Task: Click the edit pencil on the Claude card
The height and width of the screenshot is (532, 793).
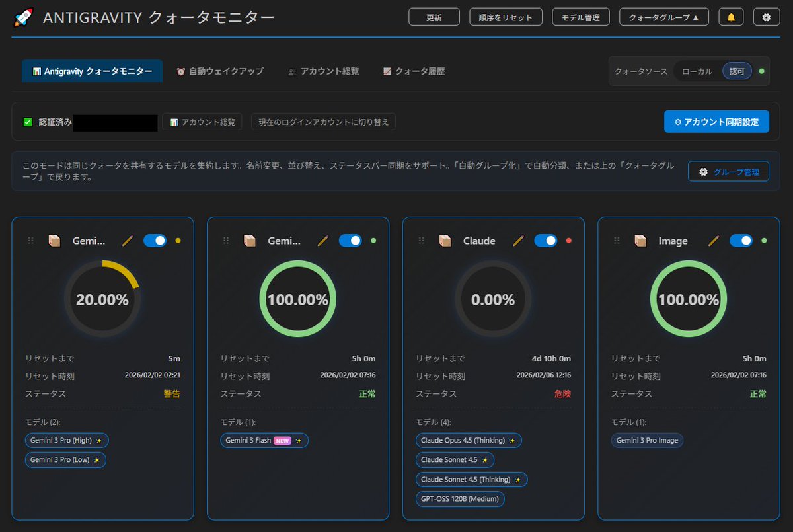Action: pos(517,240)
